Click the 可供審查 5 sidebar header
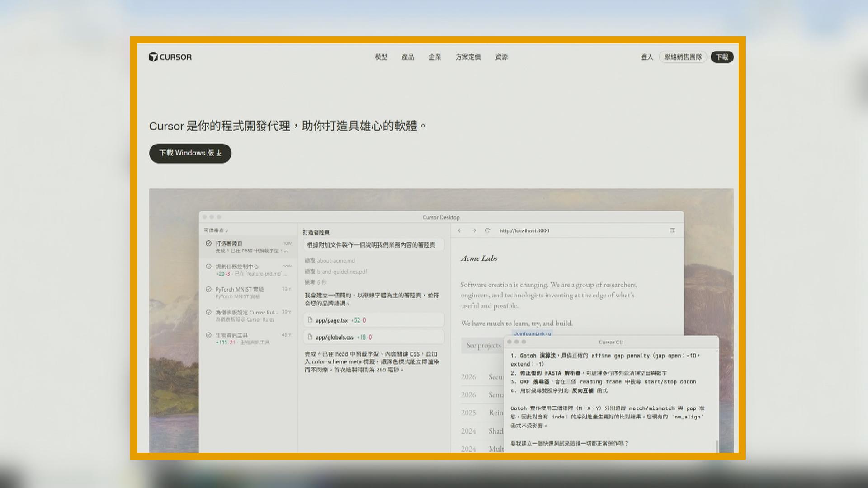This screenshot has width=868, height=488. point(216,230)
